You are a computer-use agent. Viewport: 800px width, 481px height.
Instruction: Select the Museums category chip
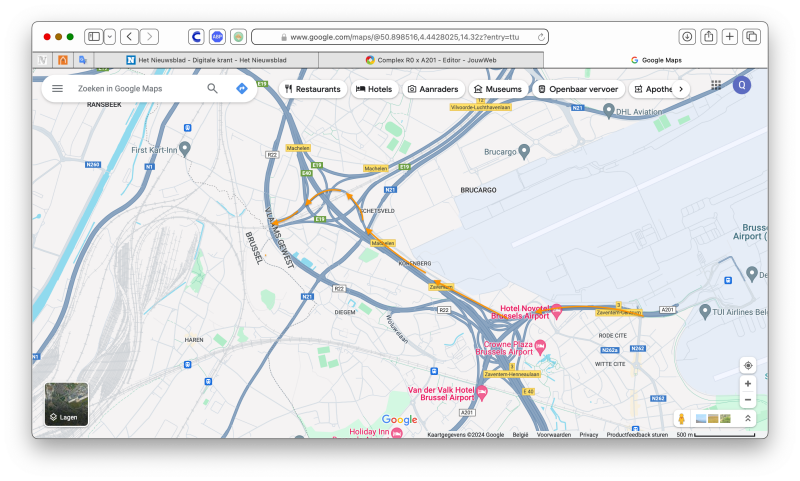tap(498, 89)
